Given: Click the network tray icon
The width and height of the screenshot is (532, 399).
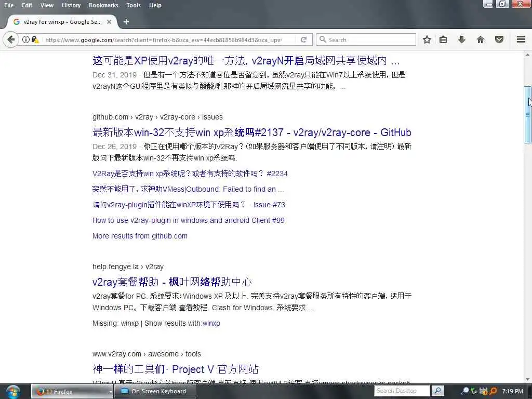Looking at the screenshot, I should [x=474, y=391].
